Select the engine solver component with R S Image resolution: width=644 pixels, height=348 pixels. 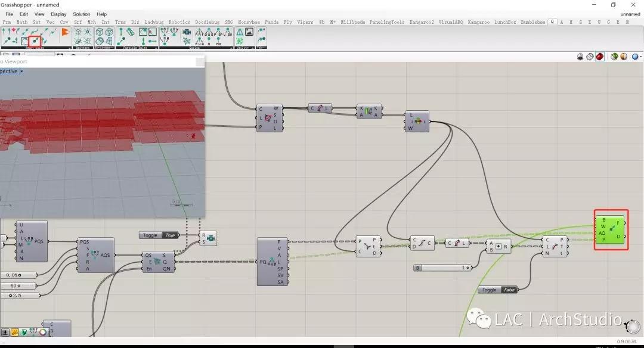point(208,238)
